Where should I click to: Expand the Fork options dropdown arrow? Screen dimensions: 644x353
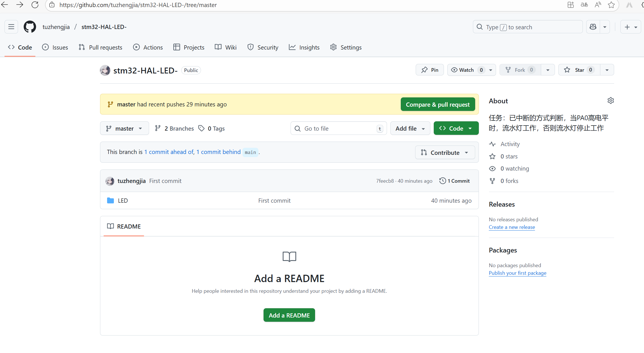tap(548, 70)
